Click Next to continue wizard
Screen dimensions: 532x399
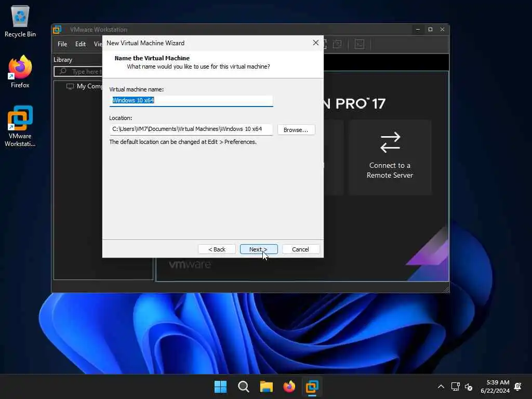(259, 249)
